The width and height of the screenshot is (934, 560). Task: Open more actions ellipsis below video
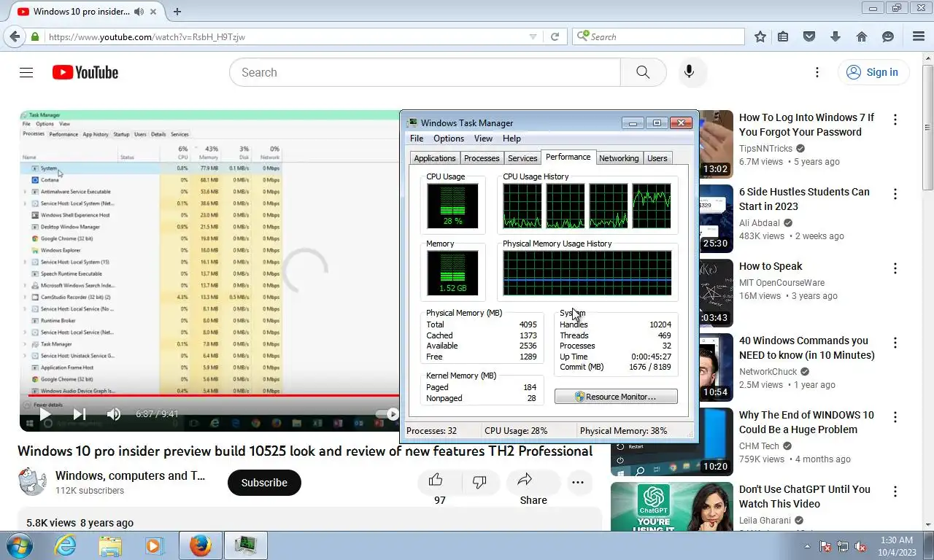coord(578,482)
